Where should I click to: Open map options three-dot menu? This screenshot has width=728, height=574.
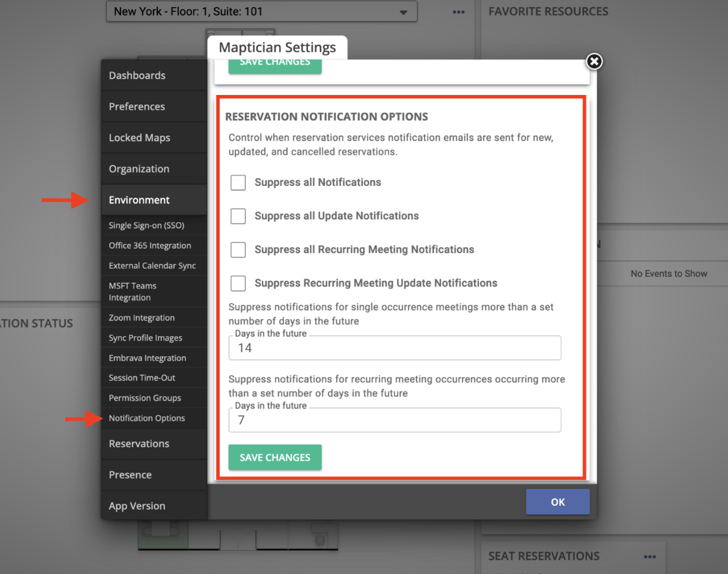point(459,12)
